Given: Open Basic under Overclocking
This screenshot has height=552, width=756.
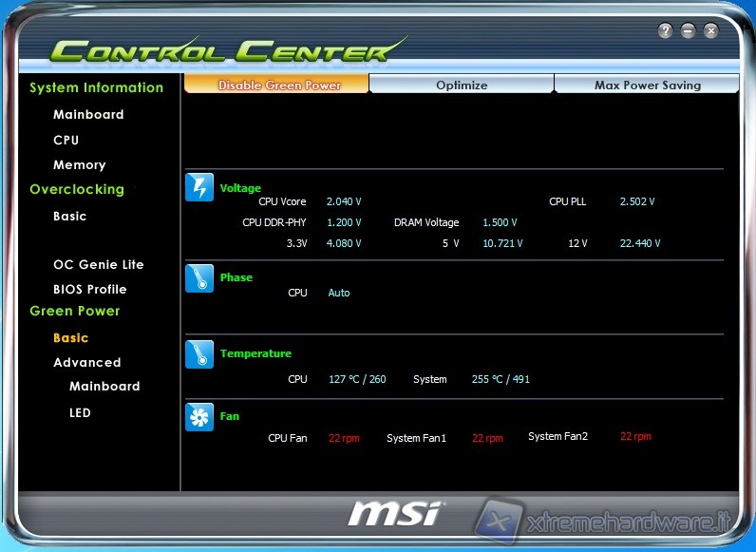Looking at the screenshot, I should point(70,216).
